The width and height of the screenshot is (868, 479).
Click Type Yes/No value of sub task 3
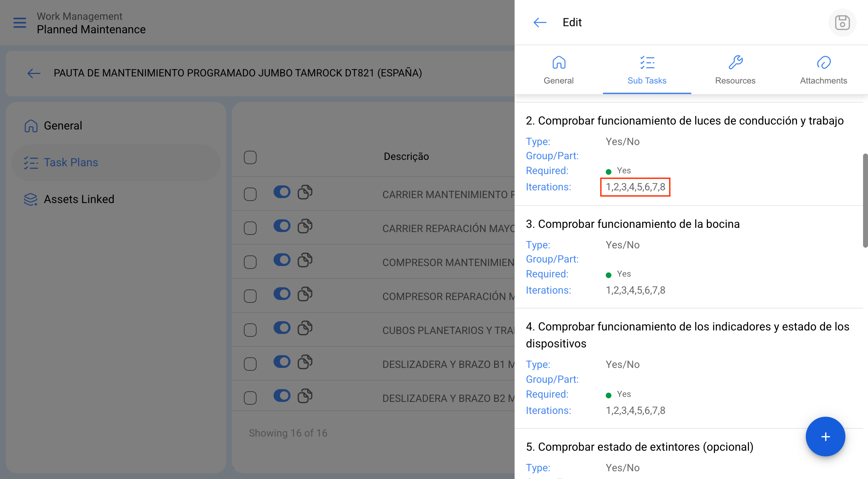click(623, 245)
